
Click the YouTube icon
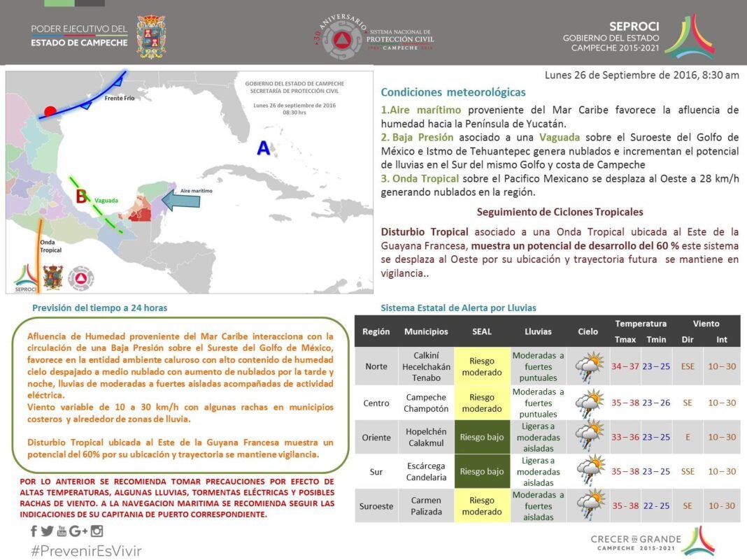(x=62, y=531)
